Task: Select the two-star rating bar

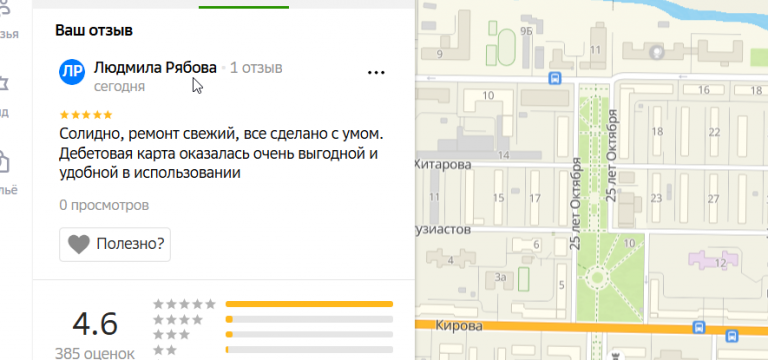Action: [309, 350]
